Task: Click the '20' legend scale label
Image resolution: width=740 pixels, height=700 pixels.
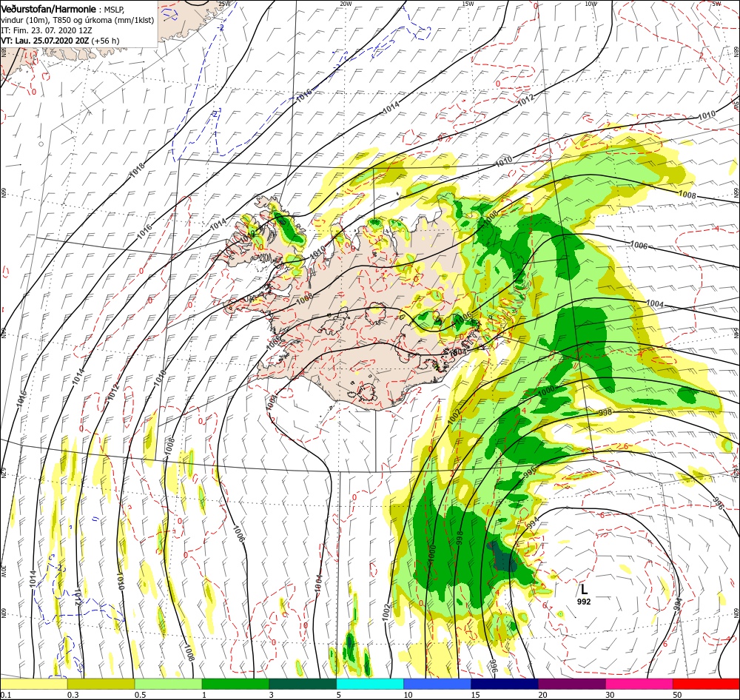Action: click(x=542, y=695)
